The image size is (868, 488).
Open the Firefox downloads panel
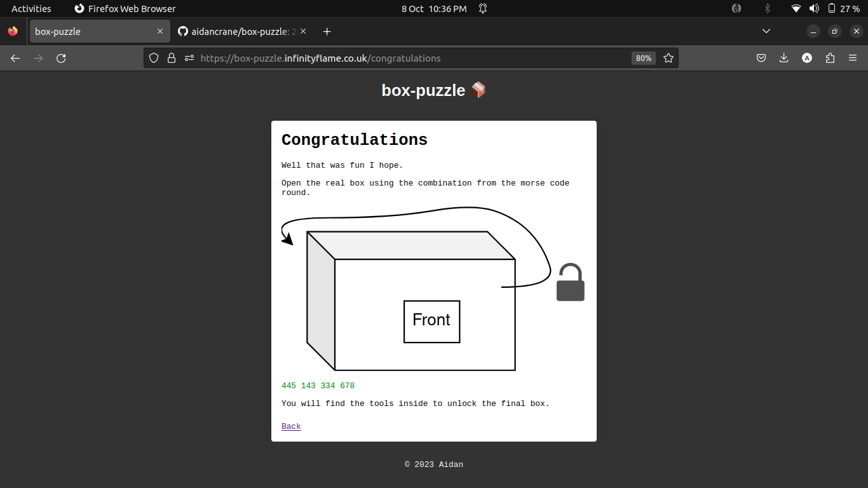[783, 58]
